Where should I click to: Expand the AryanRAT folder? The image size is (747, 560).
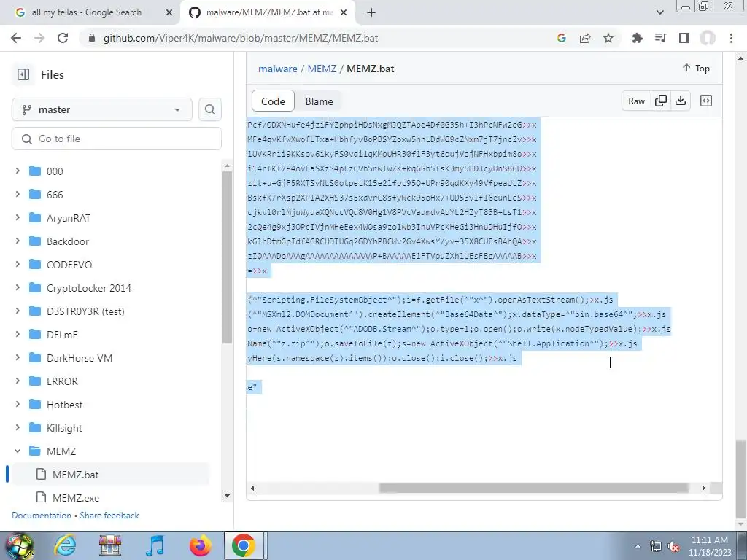[x=18, y=217]
